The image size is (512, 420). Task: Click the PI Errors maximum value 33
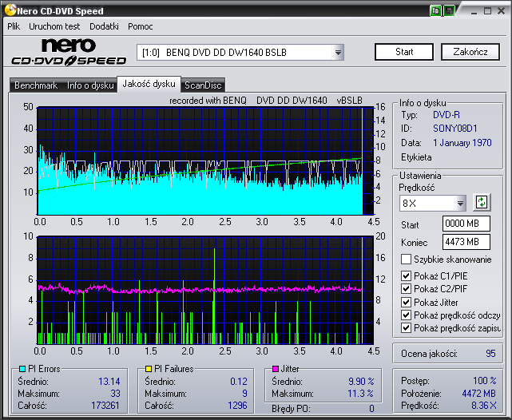(x=115, y=394)
